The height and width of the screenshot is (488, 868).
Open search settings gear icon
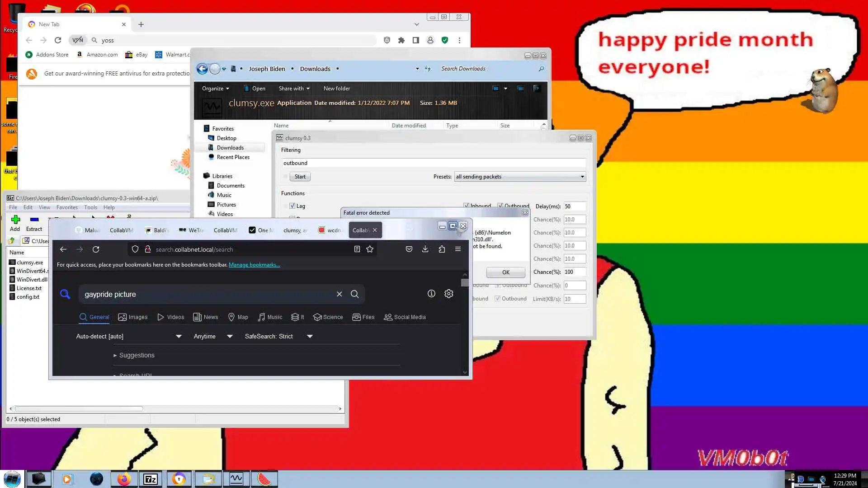click(x=448, y=294)
